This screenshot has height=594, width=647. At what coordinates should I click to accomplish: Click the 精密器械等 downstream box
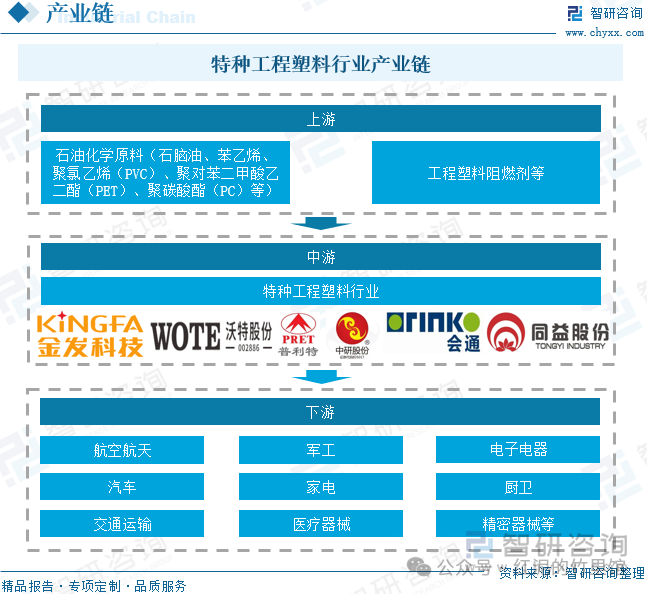tap(518, 523)
